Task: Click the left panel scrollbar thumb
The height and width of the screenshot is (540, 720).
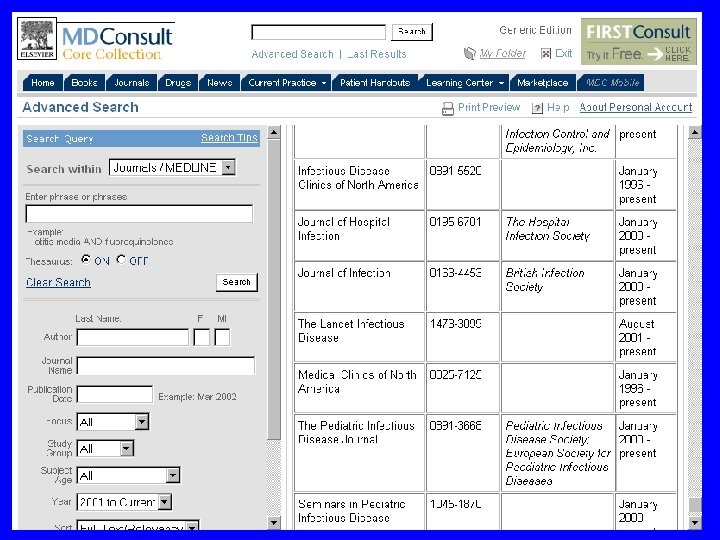Action: pyautogui.click(x=274, y=290)
